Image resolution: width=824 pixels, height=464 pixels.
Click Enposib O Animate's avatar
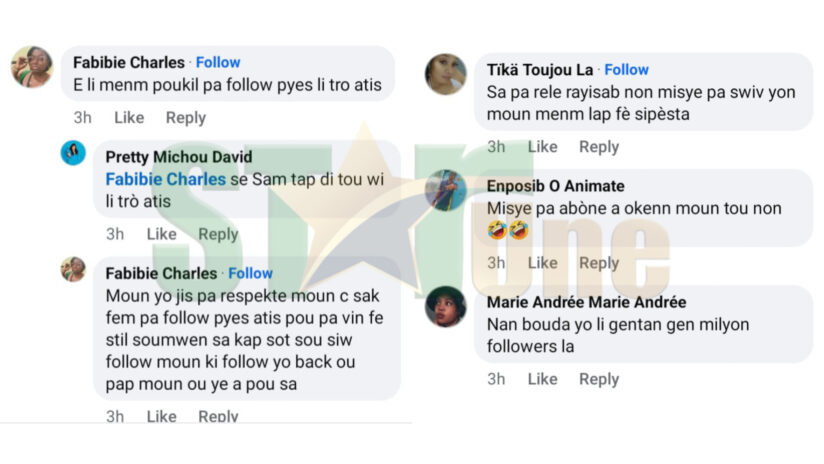click(x=445, y=190)
